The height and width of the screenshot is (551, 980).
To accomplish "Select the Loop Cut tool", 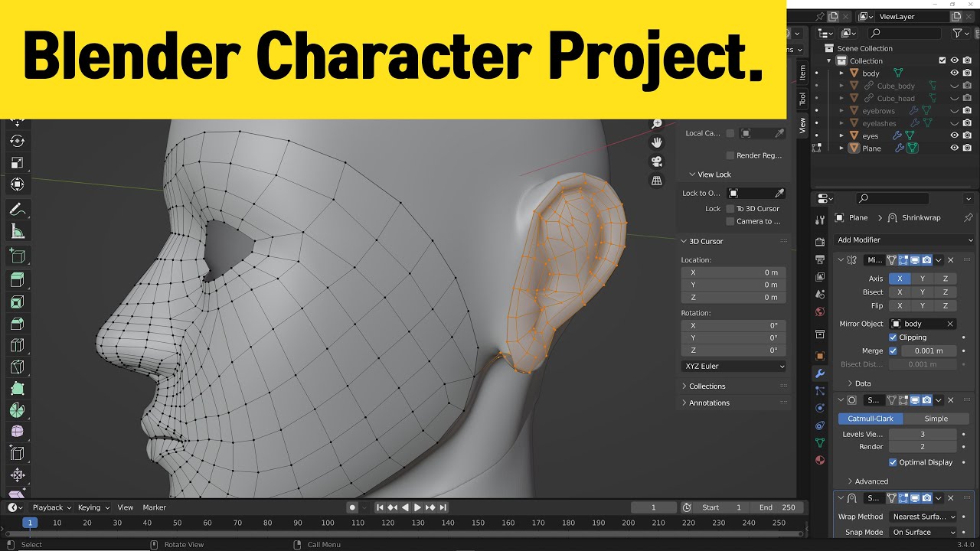I will [x=17, y=346].
